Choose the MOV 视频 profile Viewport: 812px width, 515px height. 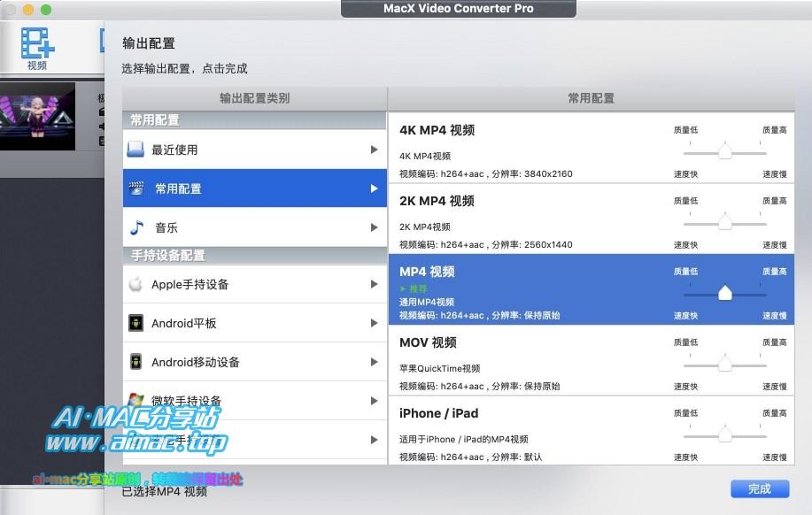coord(591,361)
